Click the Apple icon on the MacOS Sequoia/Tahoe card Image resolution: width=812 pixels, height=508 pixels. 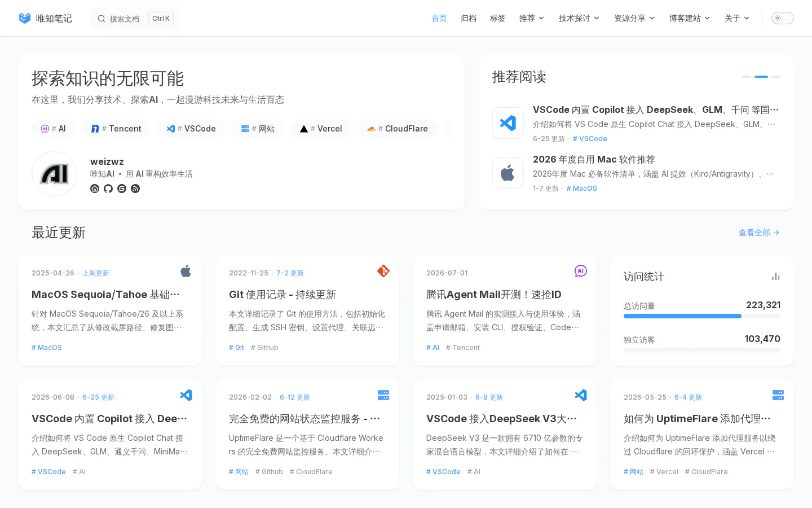click(186, 271)
